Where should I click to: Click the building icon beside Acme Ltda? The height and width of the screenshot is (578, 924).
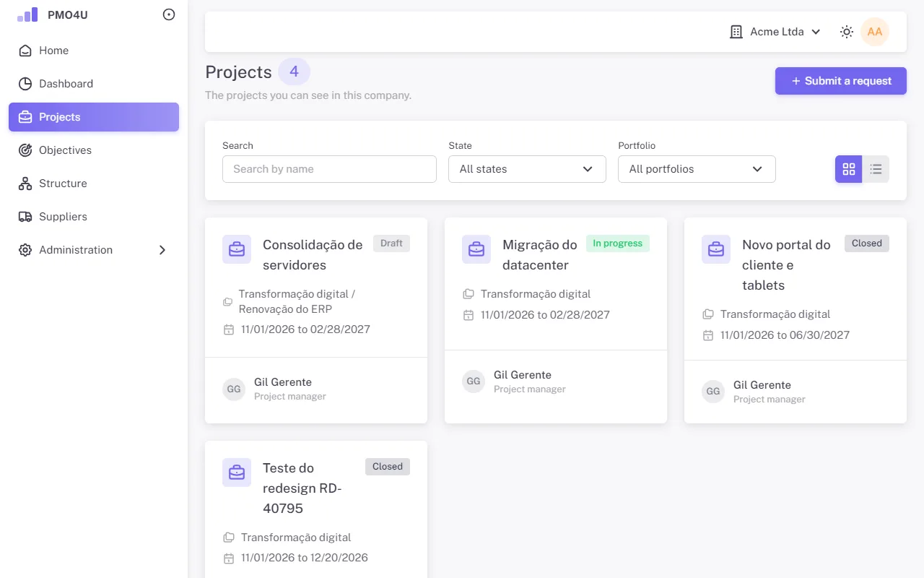click(x=736, y=32)
